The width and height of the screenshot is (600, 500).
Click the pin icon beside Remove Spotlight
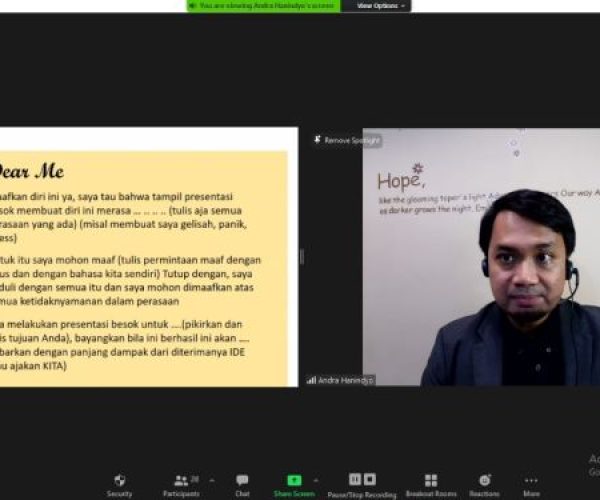click(318, 140)
